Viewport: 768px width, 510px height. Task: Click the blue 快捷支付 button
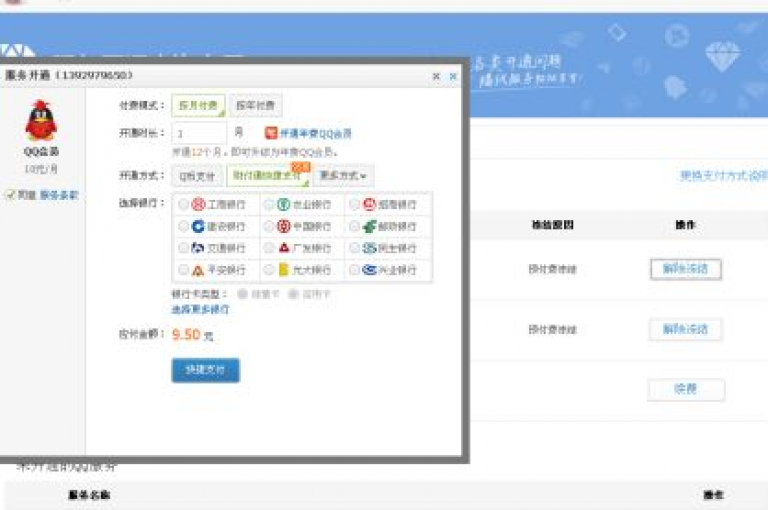coord(206,370)
